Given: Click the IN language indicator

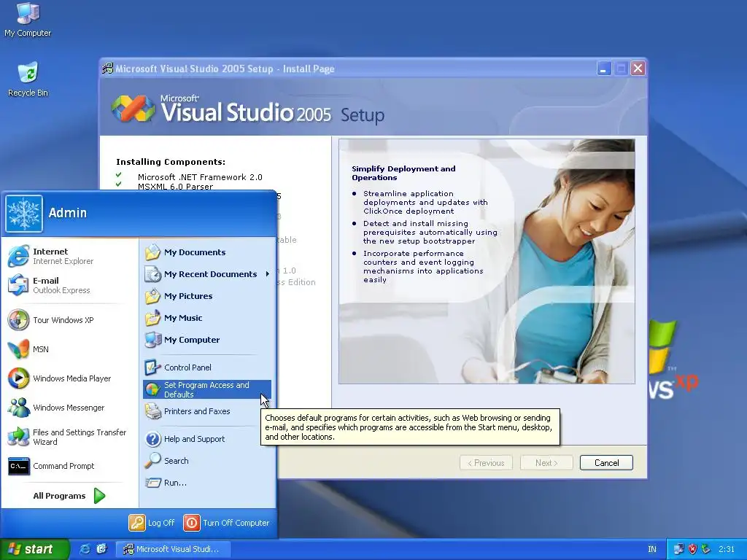Looking at the screenshot, I should tap(651, 549).
